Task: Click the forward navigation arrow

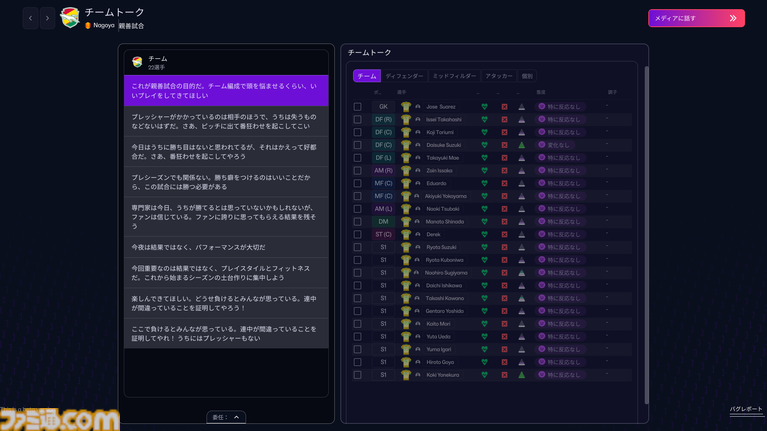Action: coord(47,18)
